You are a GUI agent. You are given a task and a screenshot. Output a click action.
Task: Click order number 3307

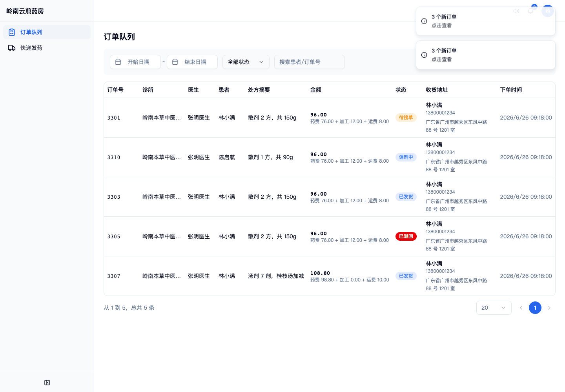point(114,276)
